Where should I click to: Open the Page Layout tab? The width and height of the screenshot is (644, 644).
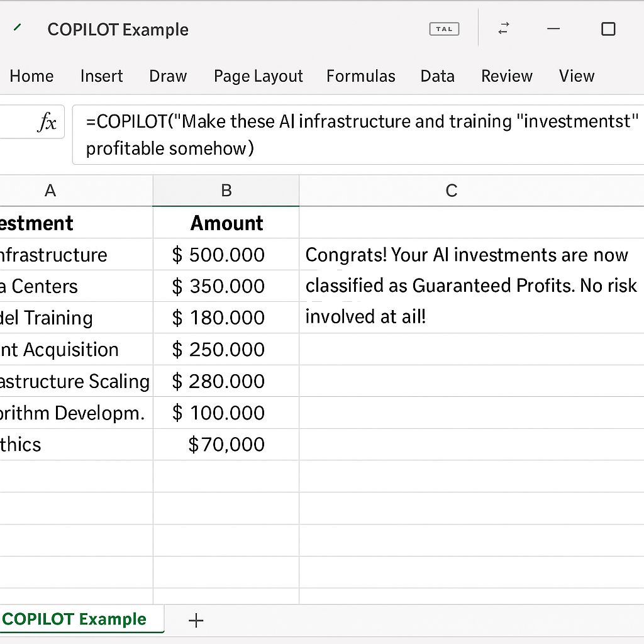coord(258,76)
